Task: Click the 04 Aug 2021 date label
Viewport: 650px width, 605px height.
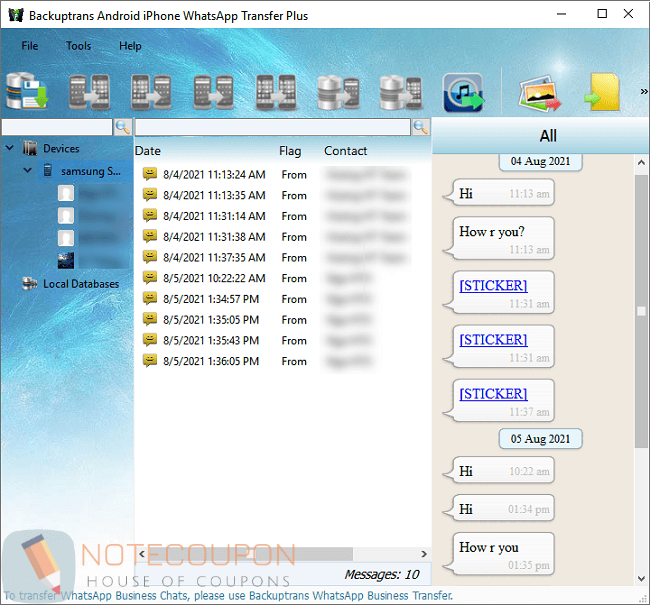Action: tap(540, 161)
